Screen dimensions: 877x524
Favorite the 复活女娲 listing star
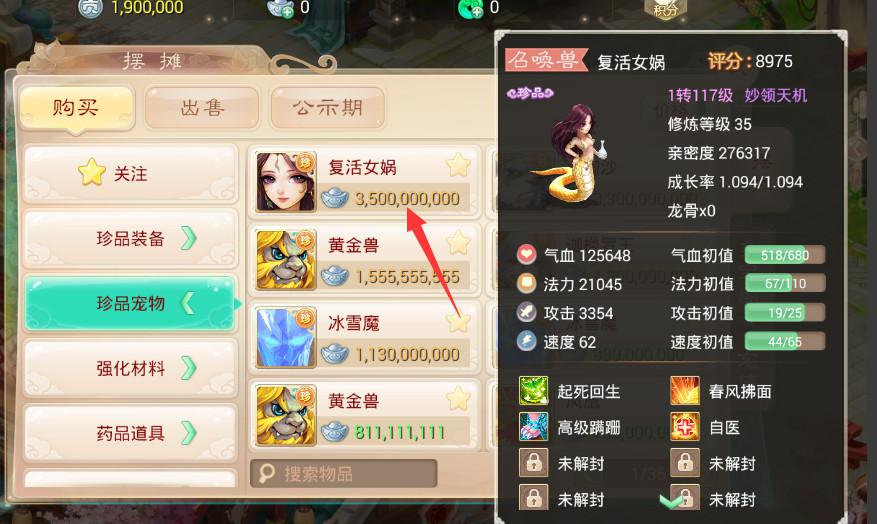458,165
